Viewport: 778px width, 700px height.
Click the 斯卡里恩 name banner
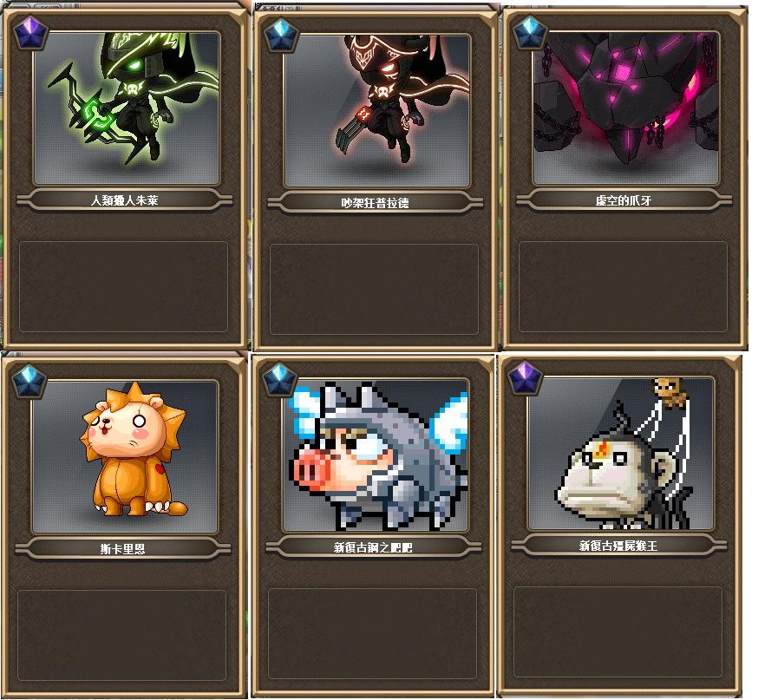(123, 549)
